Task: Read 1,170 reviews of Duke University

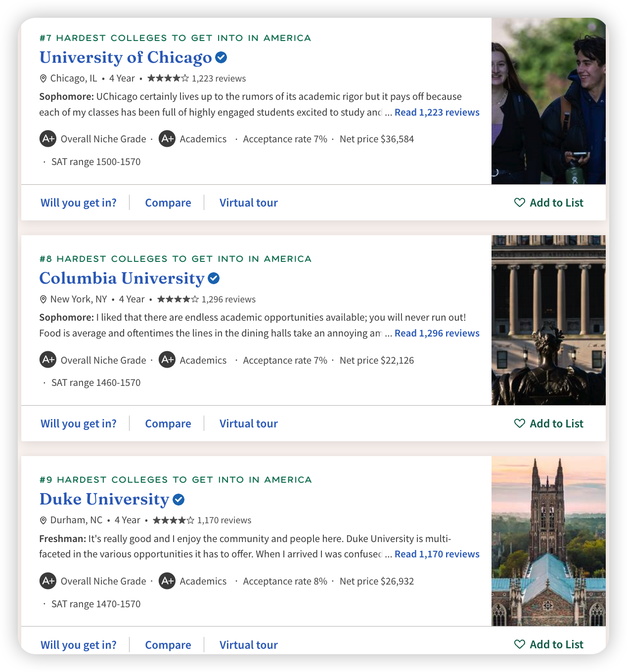Action: [x=437, y=554]
